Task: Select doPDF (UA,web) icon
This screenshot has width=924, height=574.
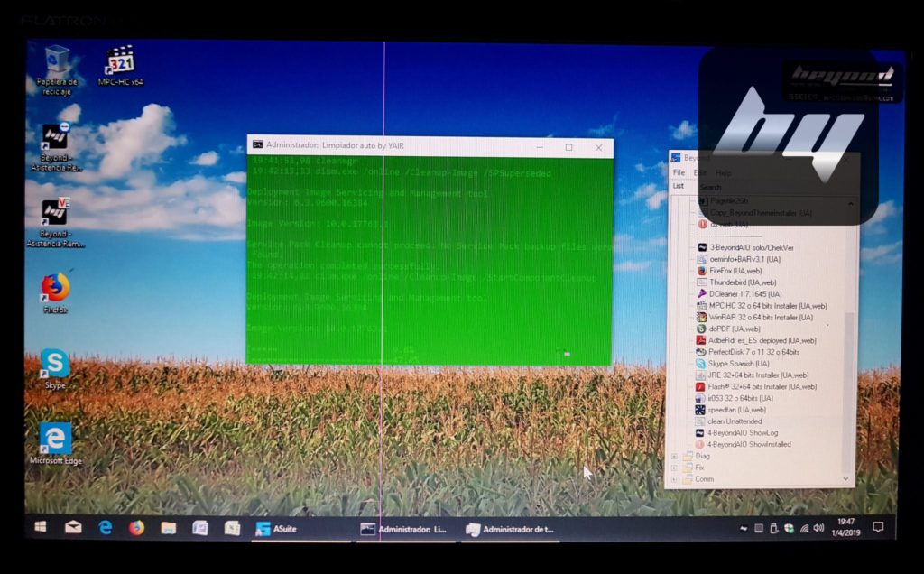Action: 701,329
